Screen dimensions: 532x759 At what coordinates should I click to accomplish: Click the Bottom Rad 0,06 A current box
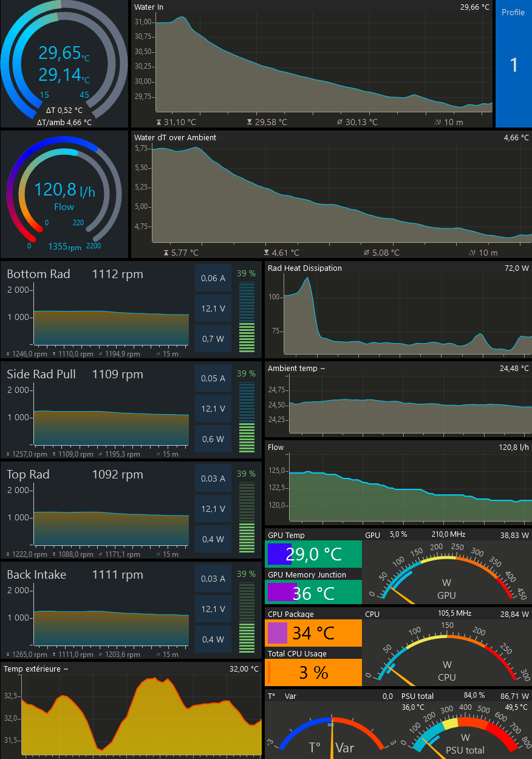[213, 278]
